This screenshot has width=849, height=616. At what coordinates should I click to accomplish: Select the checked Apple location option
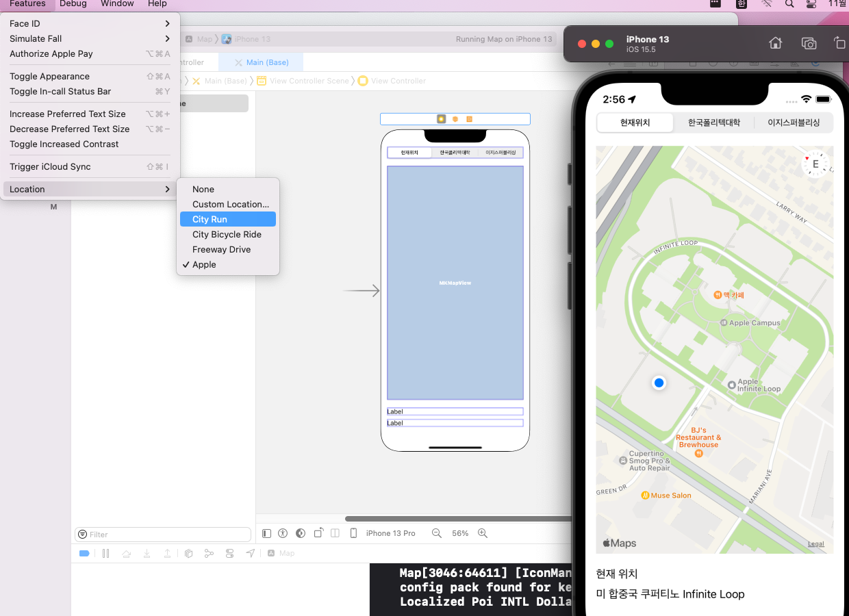click(x=228, y=264)
